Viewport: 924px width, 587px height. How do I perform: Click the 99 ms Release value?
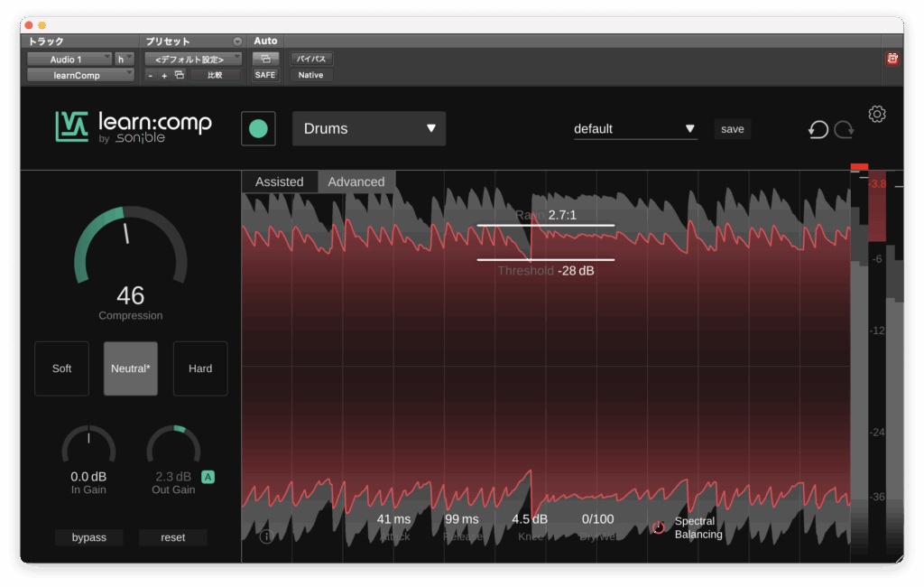tap(461, 519)
